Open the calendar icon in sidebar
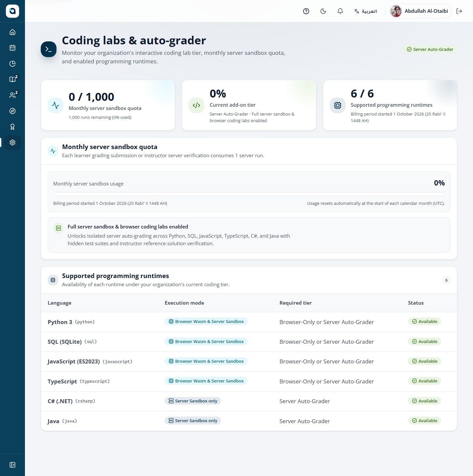This screenshot has height=476, width=473. [x=12, y=48]
